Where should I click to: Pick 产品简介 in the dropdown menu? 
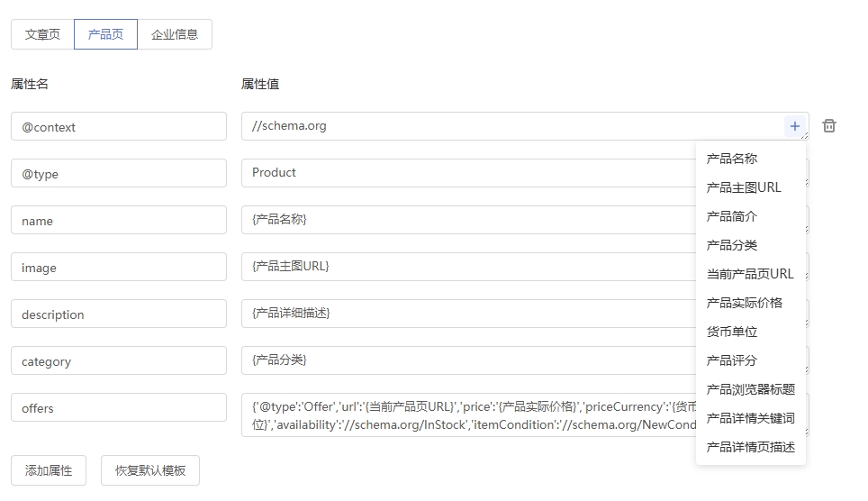point(732,216)
